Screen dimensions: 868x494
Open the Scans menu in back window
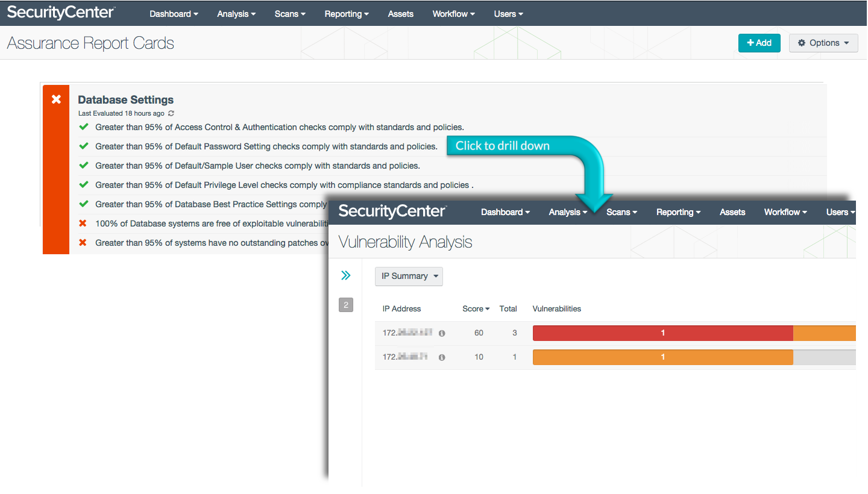tap(290, 14)
